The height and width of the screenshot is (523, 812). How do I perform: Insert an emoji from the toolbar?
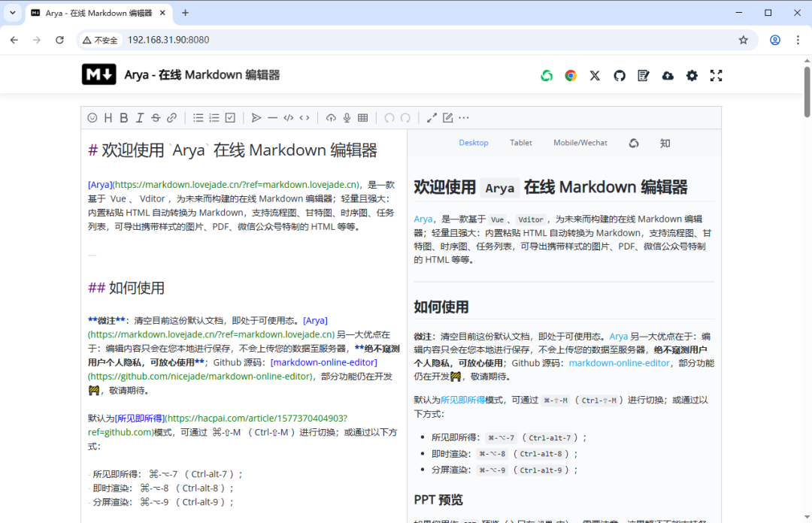92,117
